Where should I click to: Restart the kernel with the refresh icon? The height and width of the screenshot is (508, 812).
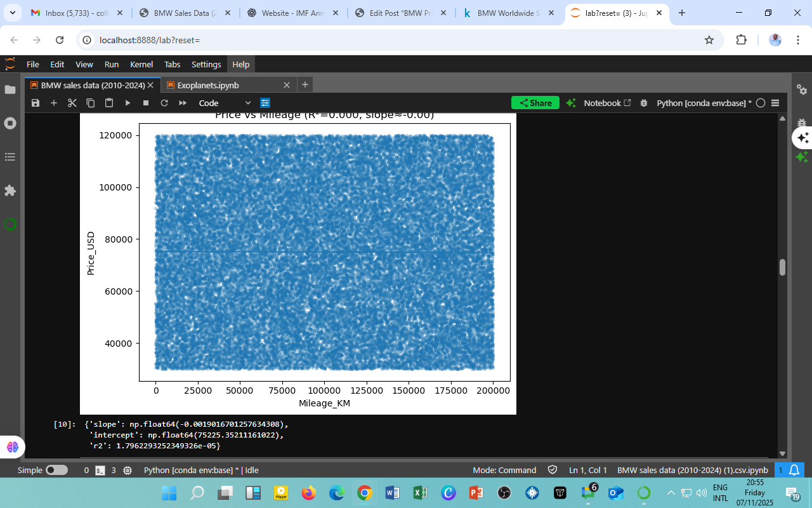click(164, 103)
